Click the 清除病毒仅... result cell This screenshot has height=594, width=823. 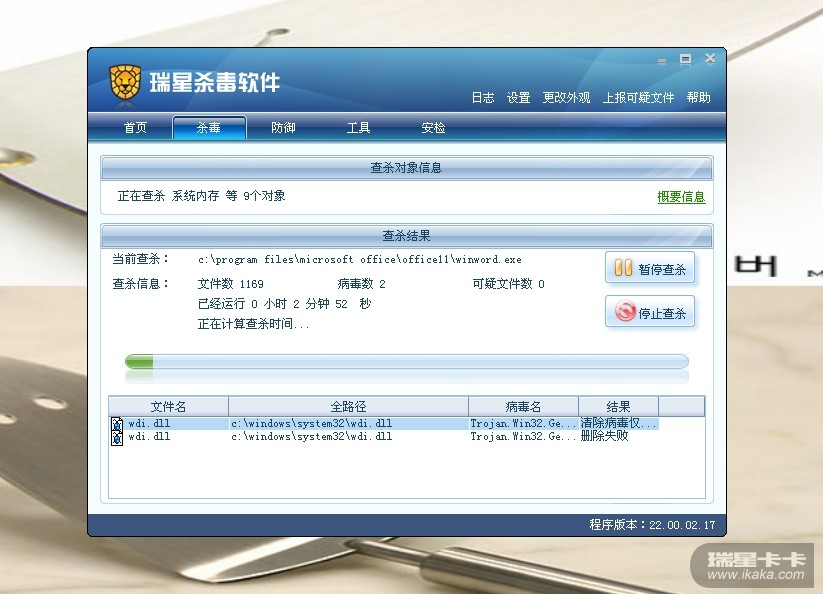point(618,423)
